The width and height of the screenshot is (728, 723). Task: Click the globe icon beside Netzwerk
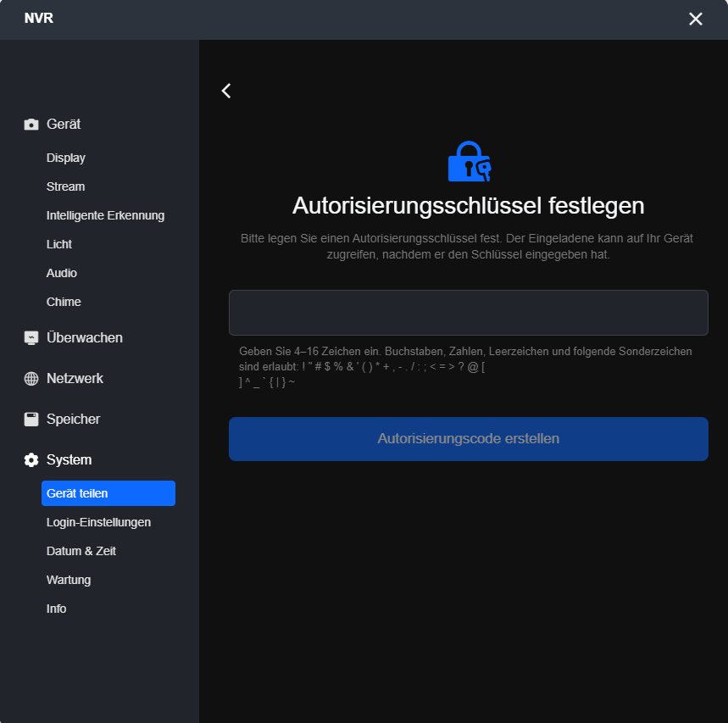pyautogui.click(x=31, y=379)
